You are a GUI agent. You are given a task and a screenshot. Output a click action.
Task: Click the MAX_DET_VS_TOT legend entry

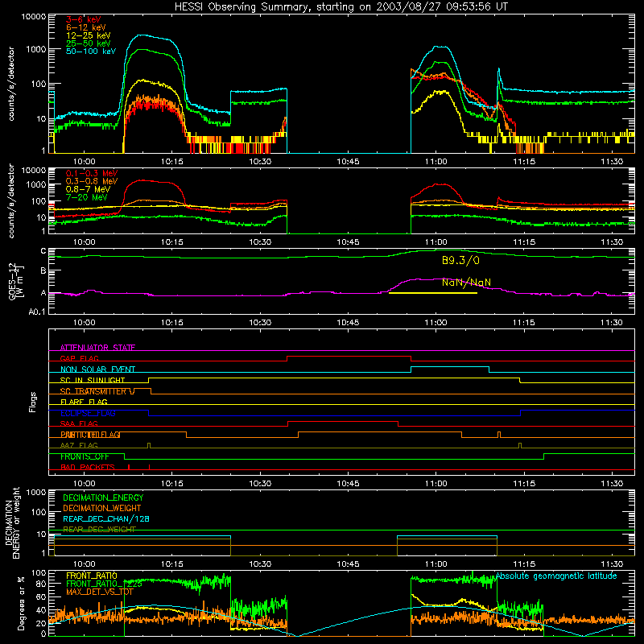[x=99, y=592]
